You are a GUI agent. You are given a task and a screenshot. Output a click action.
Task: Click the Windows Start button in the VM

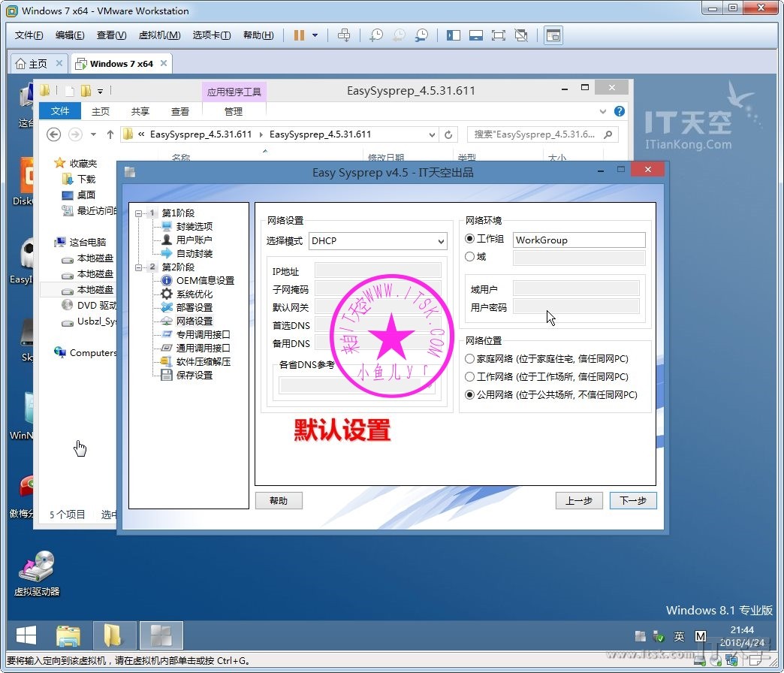(26, 636)
